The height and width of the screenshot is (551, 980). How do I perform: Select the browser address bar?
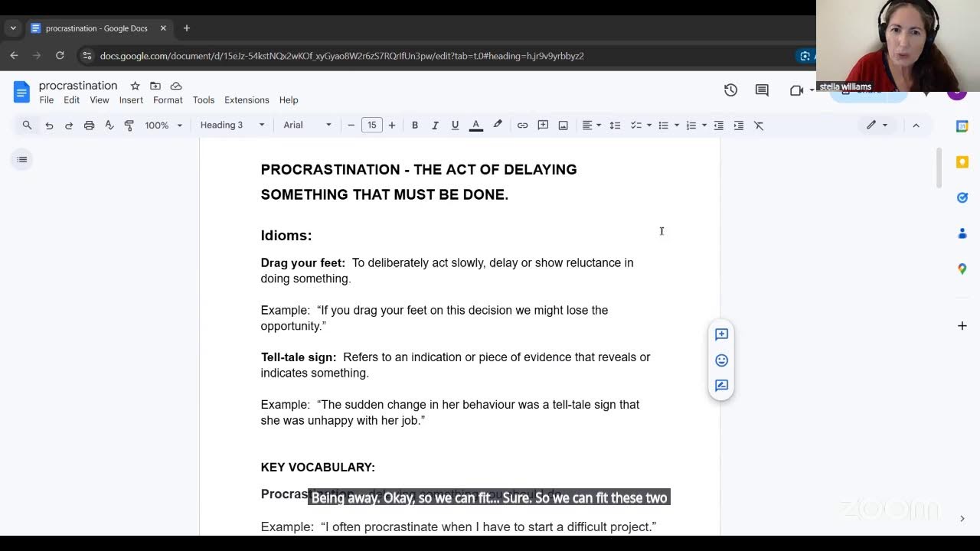444,56
